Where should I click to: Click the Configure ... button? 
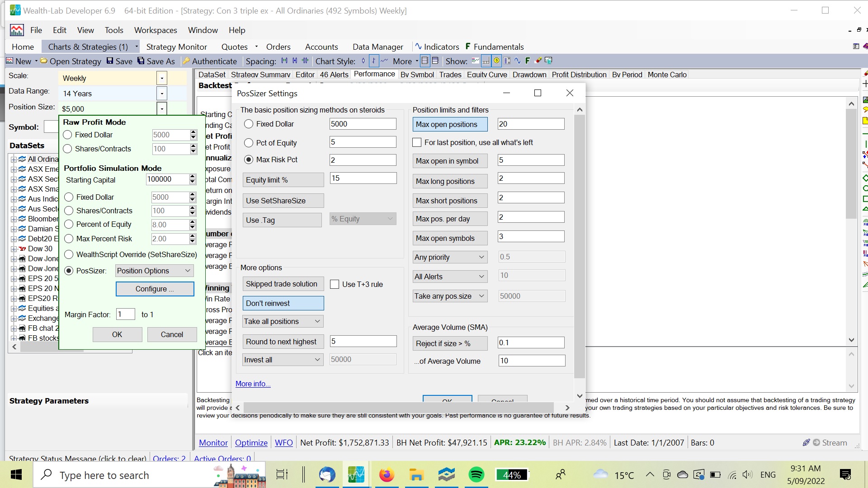155,289
